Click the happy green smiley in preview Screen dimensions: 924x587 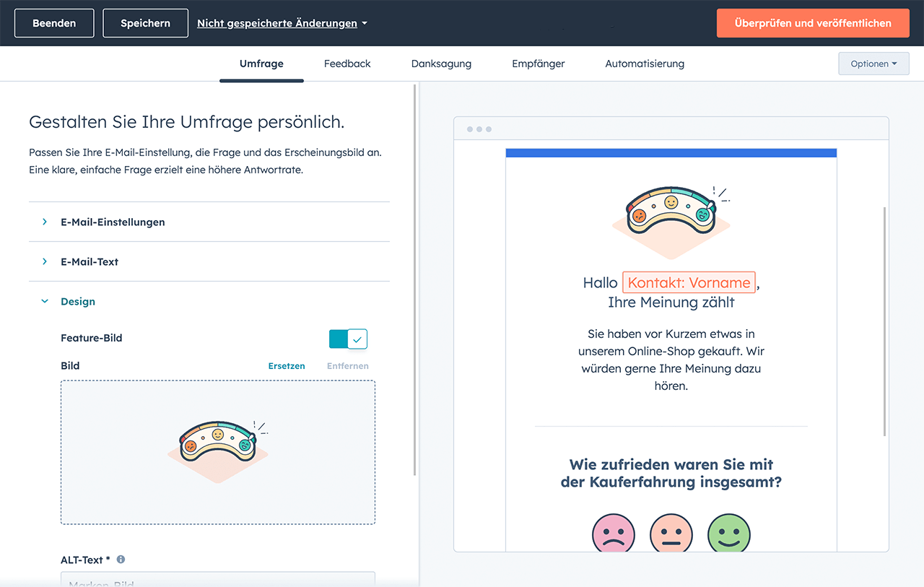tap(729, 534)
